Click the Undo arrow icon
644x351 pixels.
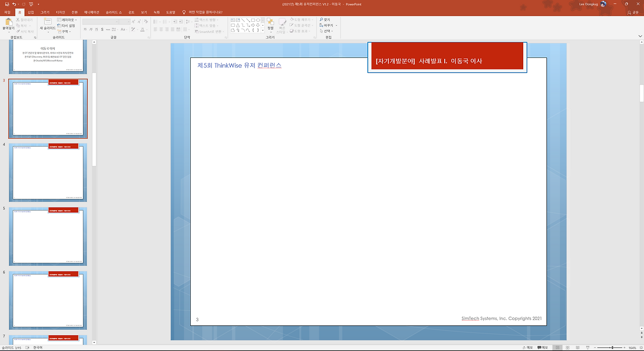click(x=14, y=4)
